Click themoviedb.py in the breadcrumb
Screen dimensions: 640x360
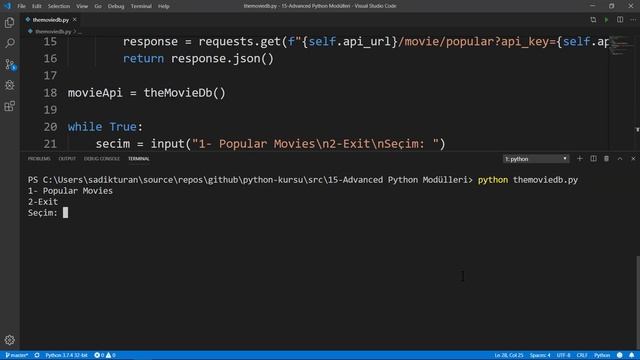click(53, 31)
